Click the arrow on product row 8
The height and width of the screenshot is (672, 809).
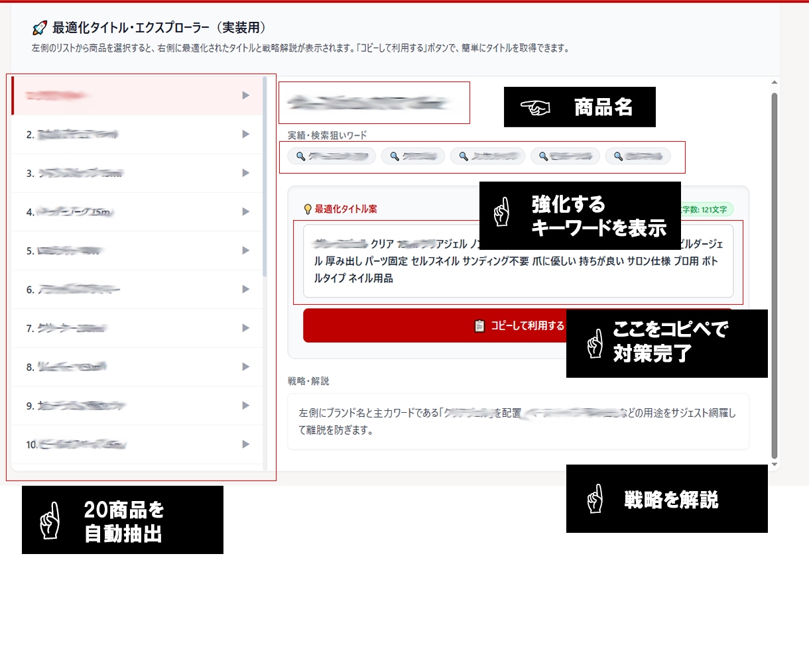(246, 366)
